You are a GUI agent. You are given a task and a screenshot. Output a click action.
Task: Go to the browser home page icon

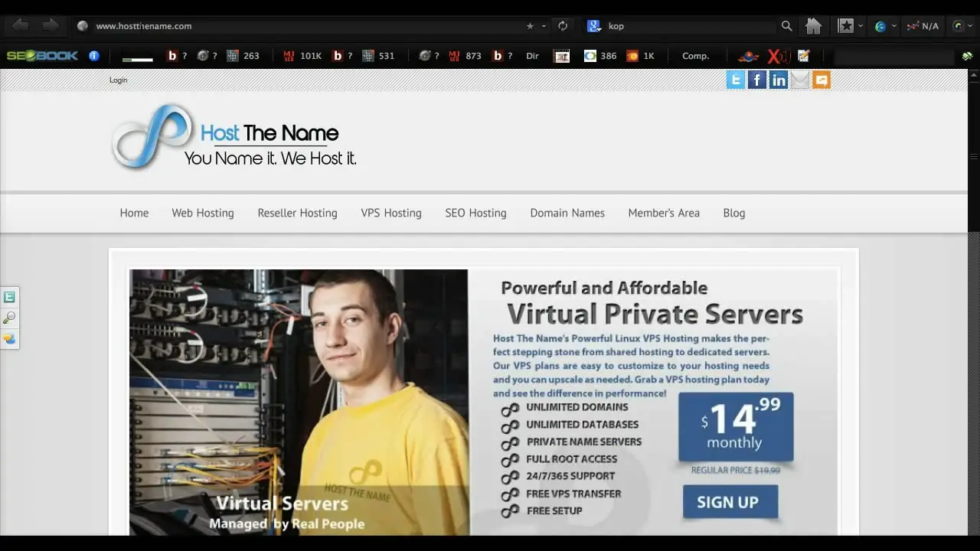click(813, 26)
